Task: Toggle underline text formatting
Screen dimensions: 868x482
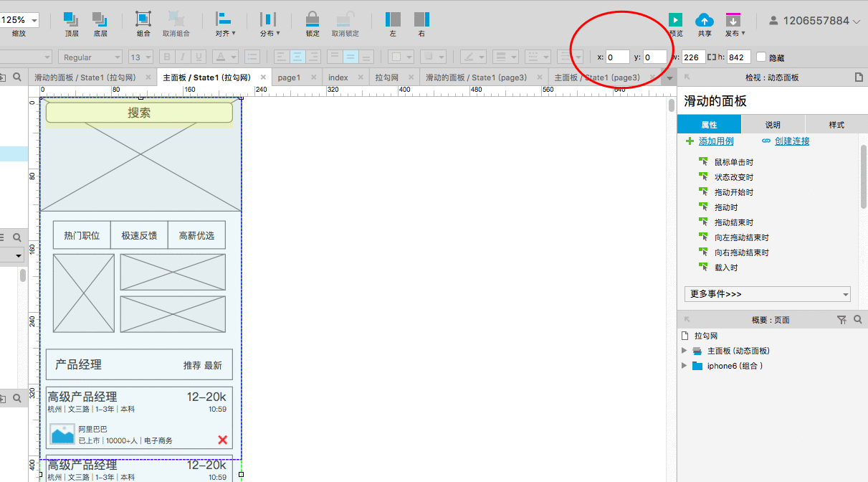Action: (x=199, y=57)
